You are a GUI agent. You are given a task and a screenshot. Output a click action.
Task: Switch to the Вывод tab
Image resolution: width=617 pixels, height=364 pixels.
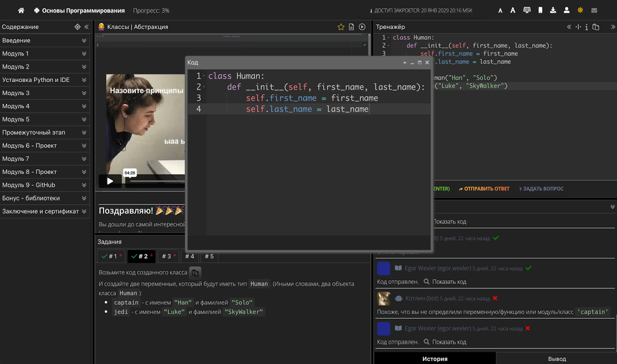(x=556, y=359)
